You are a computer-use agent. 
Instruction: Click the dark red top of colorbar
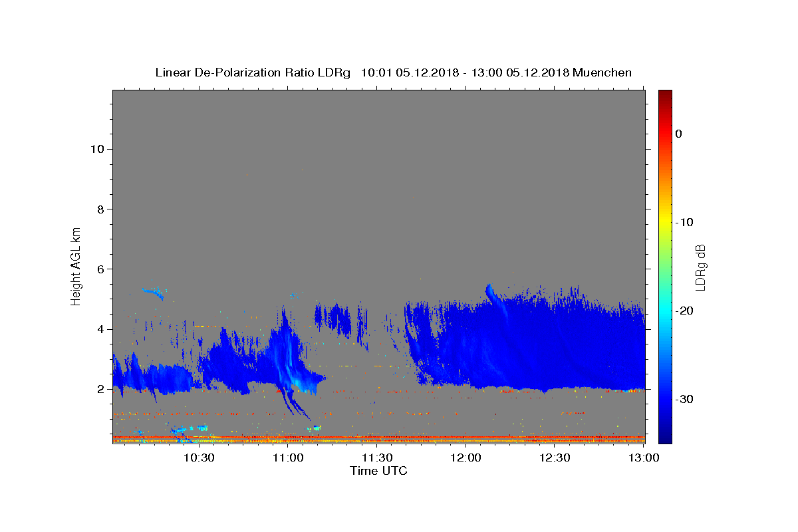coord(665,96)
